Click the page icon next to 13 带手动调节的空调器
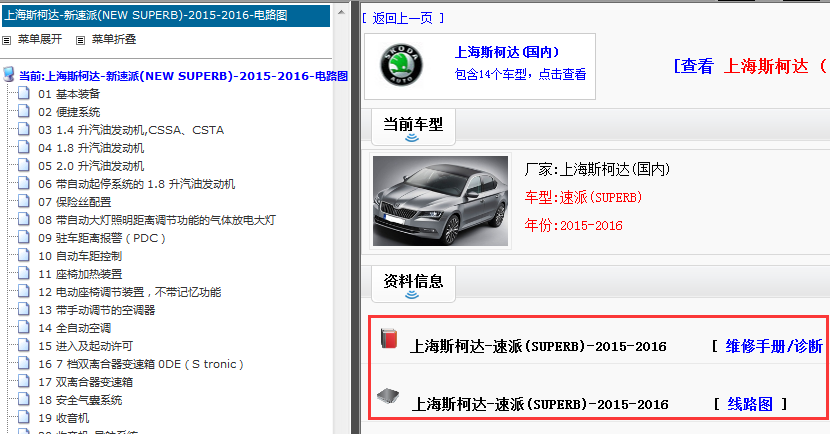This screenshot has width=830, height=434. (x=23, y=310)
